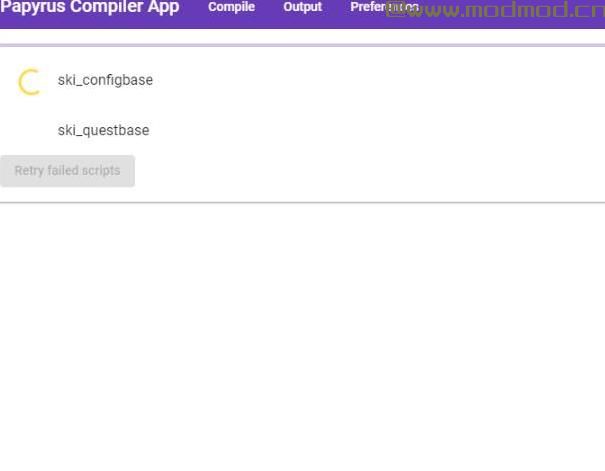Open the Preferences tab
This screenshot has width=605, height=471.
coord(384,7)
